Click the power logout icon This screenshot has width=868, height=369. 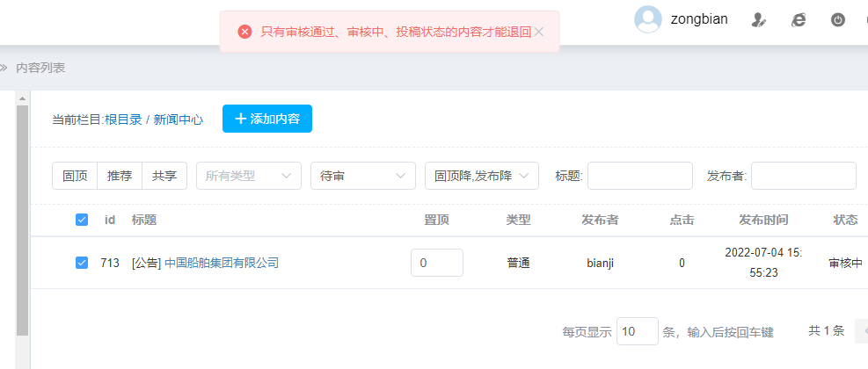pyautogui.click(x=838, y=19)
